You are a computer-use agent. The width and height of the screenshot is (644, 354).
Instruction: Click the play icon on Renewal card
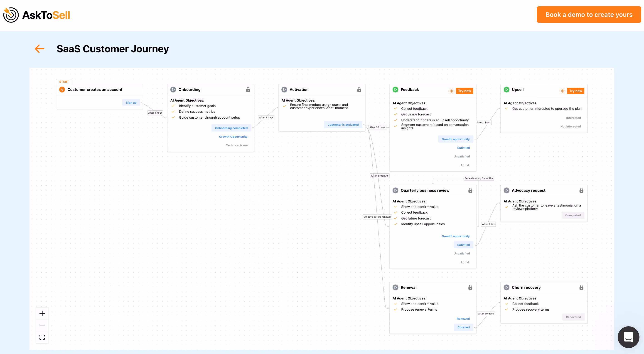click(395, 287)
